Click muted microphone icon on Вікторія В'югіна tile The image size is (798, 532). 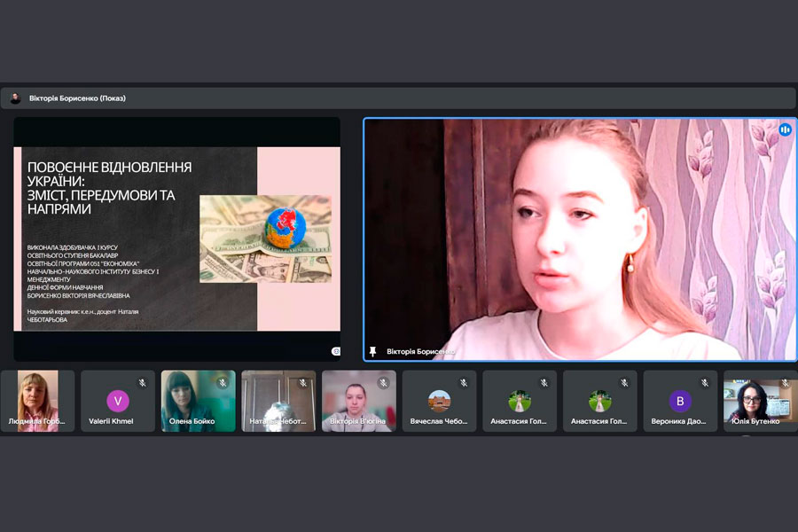click(384, 383)
